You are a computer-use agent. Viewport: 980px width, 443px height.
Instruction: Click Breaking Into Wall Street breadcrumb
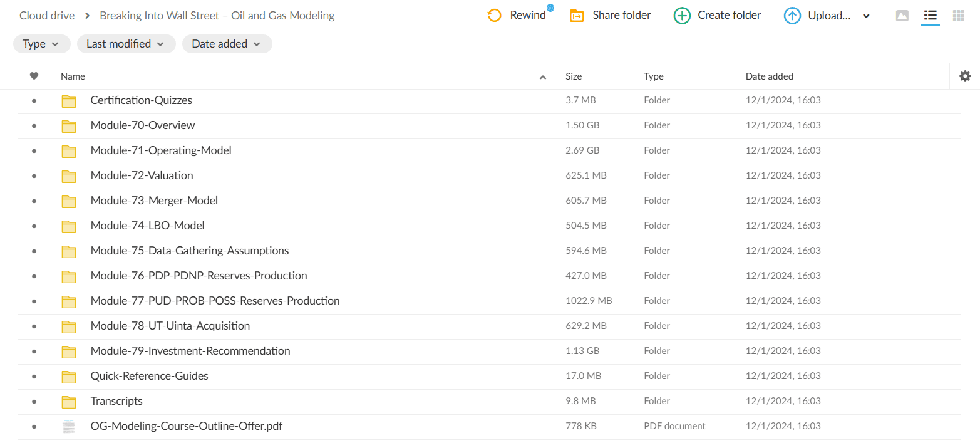point(217,16)
